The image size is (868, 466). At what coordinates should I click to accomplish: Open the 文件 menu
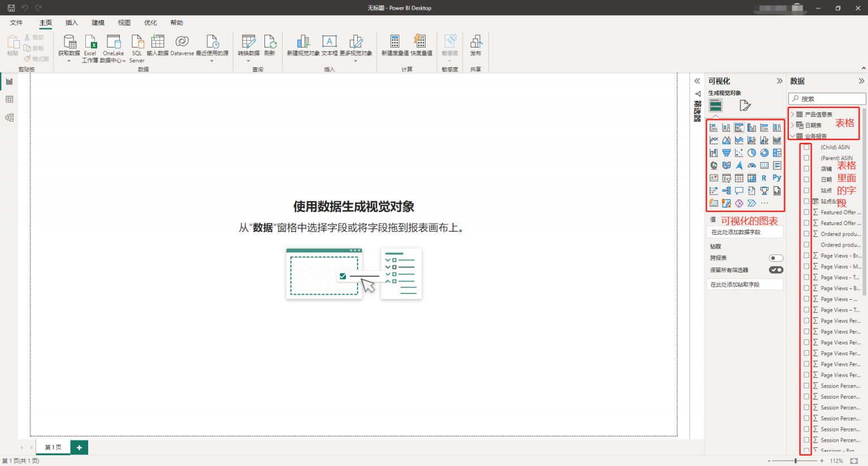pyautogui.click(x=16, y=23)
